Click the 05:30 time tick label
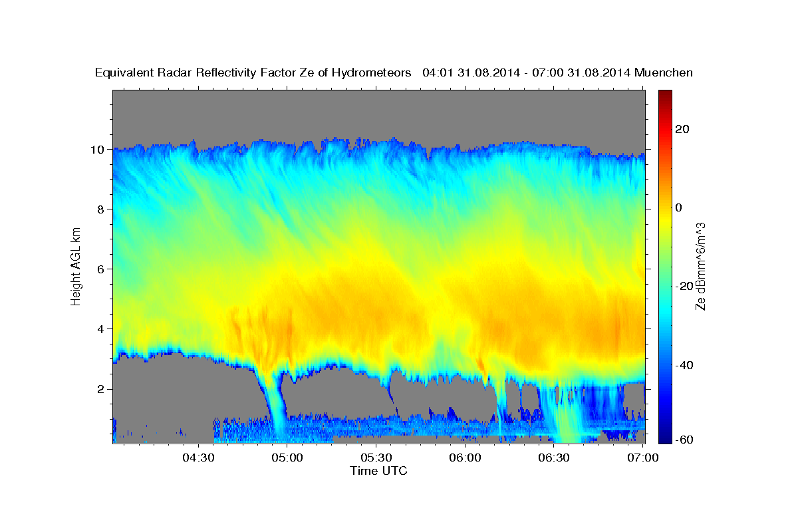This screenshot has width=798, height=532. click(376, 458)
